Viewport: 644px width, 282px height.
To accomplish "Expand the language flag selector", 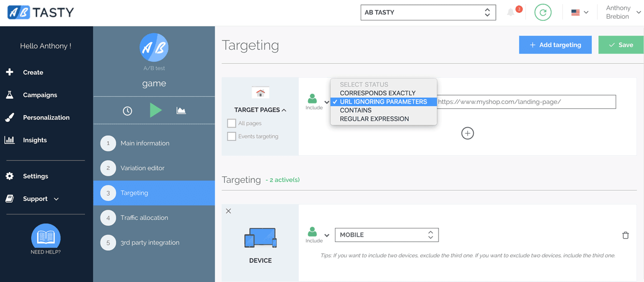I will point(580,12).
